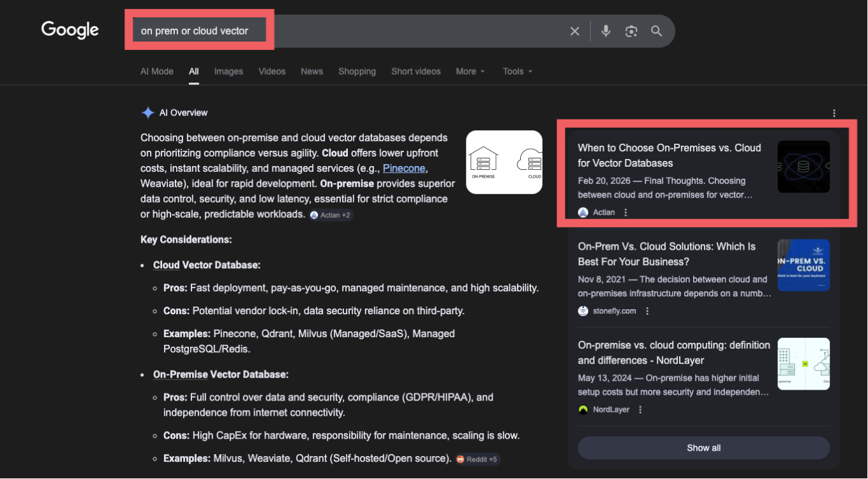Click the 'Key Considerations:' text
The image size is (868, 479).
pos(186,240)
